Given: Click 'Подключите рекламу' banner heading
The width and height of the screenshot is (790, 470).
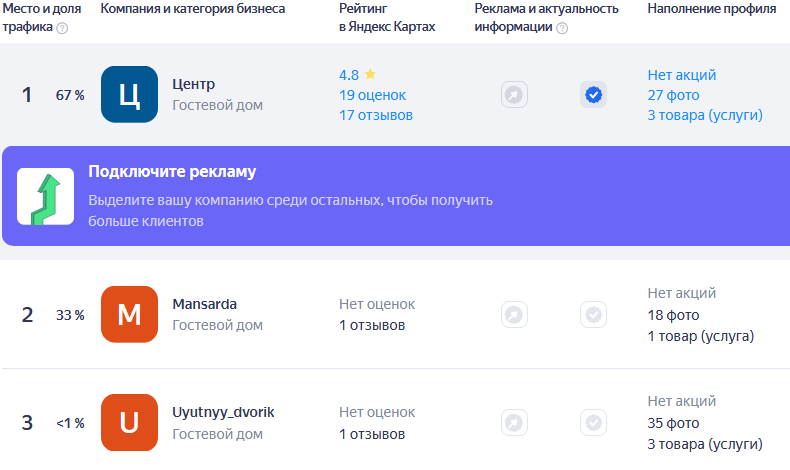Looking at the screenshot, I should coord(172,172).
